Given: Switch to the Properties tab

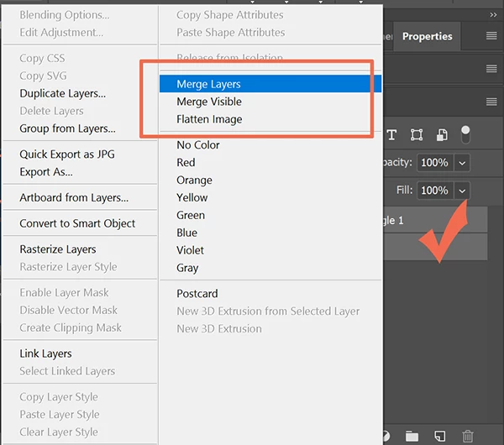Looking at the screenshot, I should 428,36.
